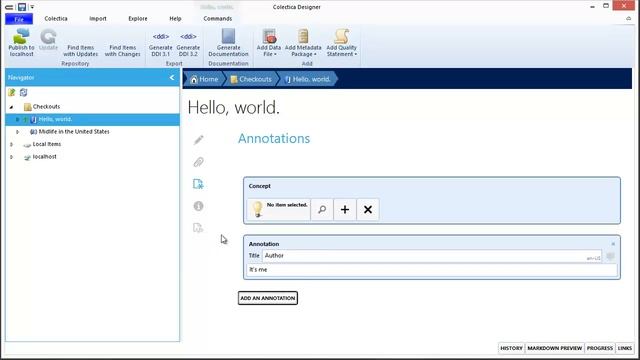Expand the localhost node
640x360 pixels.
click(11, 157)
